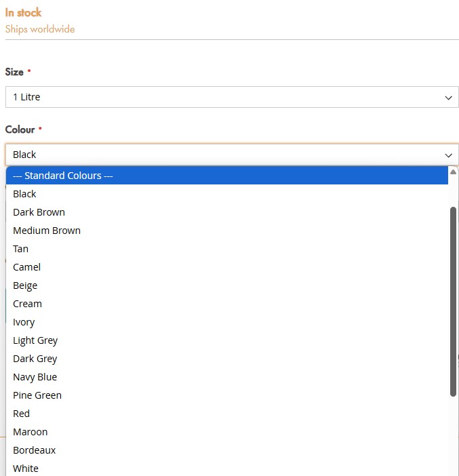The image size is (459, 476).
Task: Select Pine Green colour option
Action: [x=226, y=395]
